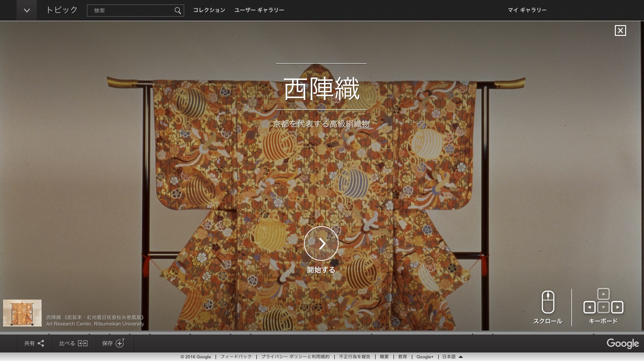Open the 教育 footer link
This screenshot has width=644, height=361.
pyautogui.click(x=402, y=357)
